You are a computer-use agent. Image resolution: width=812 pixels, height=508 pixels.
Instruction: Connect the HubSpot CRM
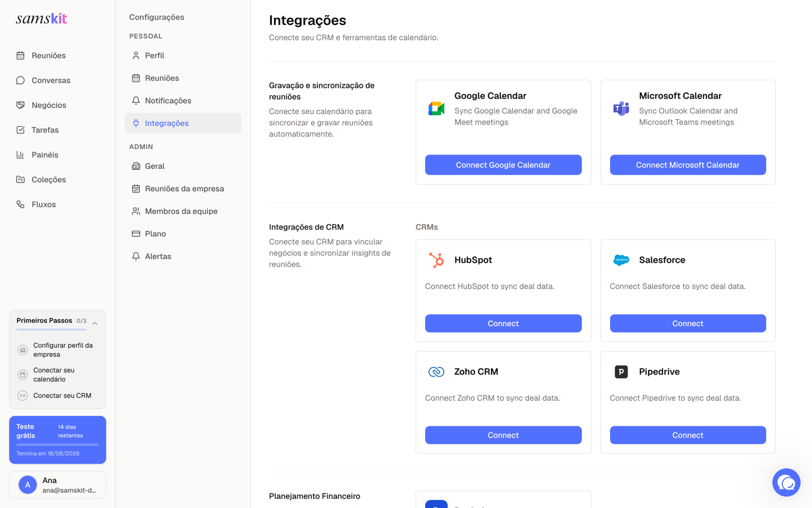coord(503,323)
